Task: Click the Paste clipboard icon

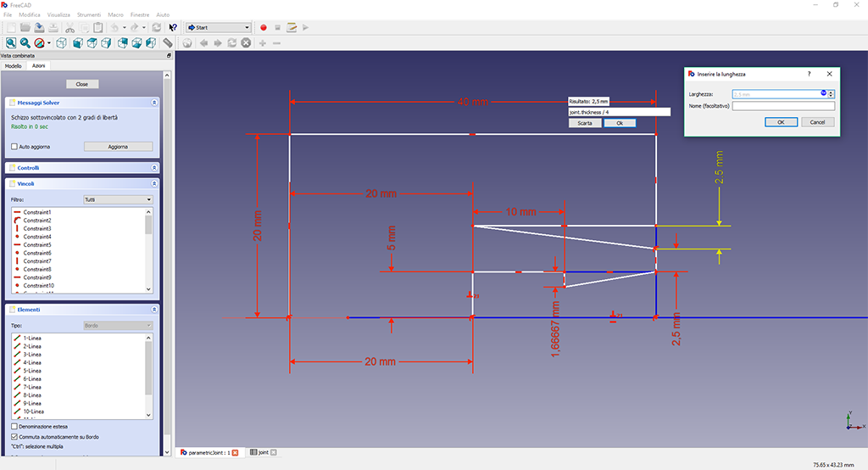Action: click(98, 27)
